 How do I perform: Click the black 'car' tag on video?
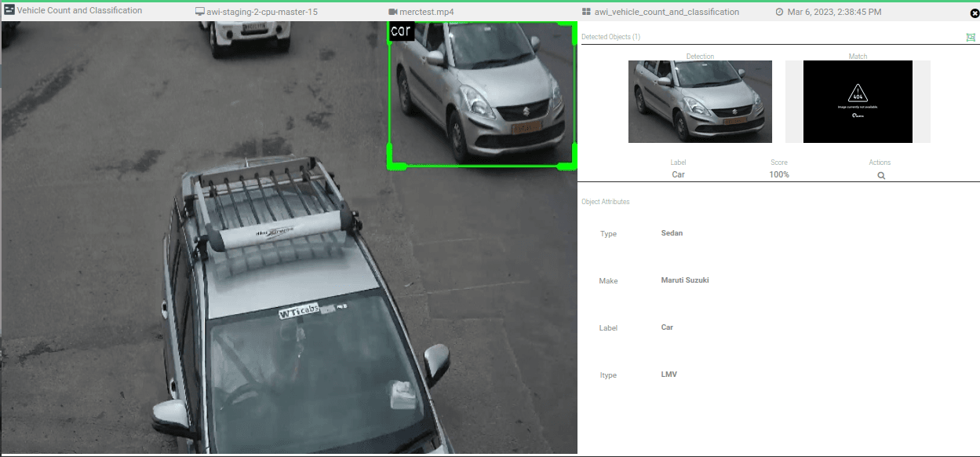point(401,31)
